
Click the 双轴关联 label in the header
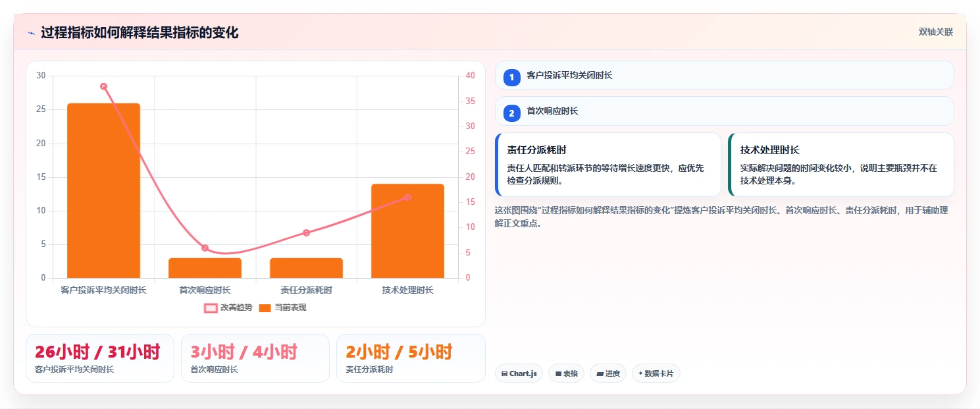coord(935,32)
